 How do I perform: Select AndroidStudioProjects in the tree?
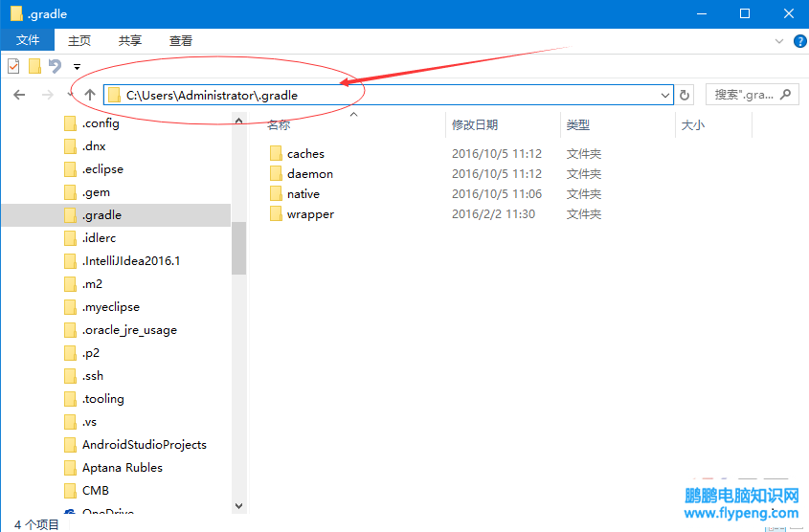(145, 445)
